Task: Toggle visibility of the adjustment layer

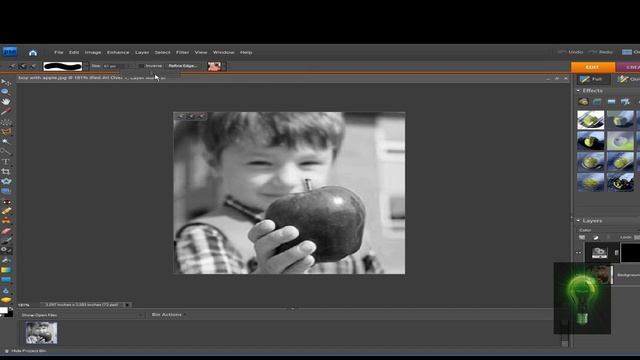Action: pyautogui.click(x=578, y=253)
